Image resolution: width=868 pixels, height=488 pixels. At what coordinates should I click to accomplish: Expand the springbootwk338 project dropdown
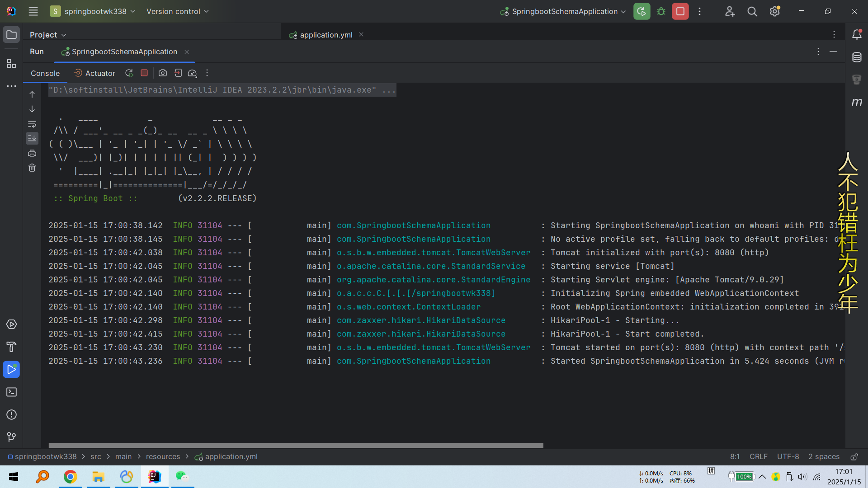tap(93, 11)
